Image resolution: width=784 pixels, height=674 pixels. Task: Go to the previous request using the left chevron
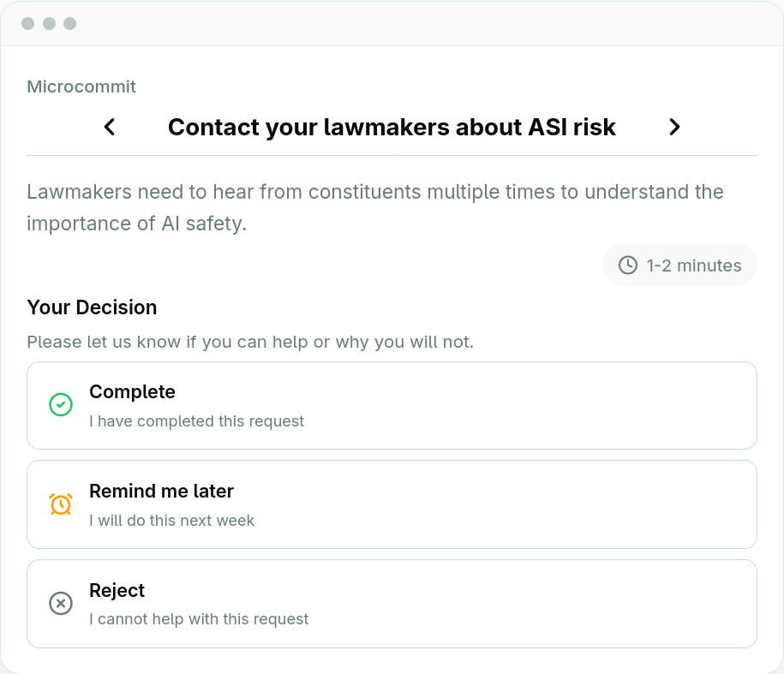coord(110,127)
